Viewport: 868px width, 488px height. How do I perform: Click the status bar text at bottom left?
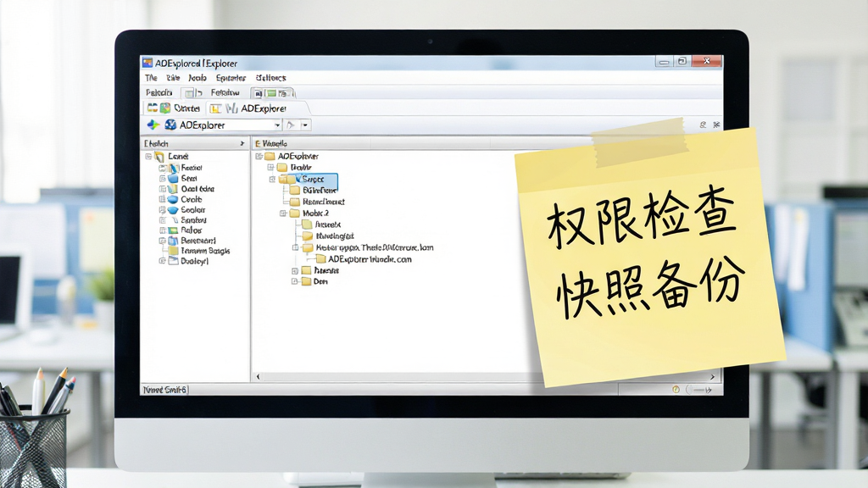[165, 390]
